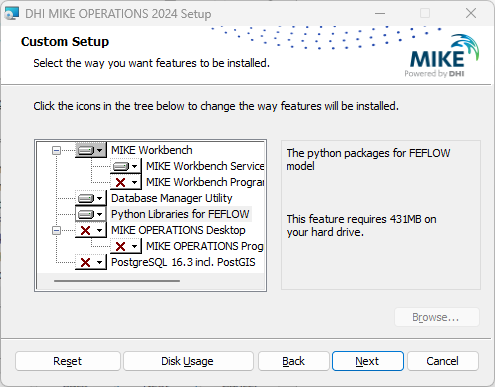The height and width of the screenshot is (387, 495).
Task: Select PostgreSQL 16.3 incl. PostGIS label
Action: click(x=183, y=262)
